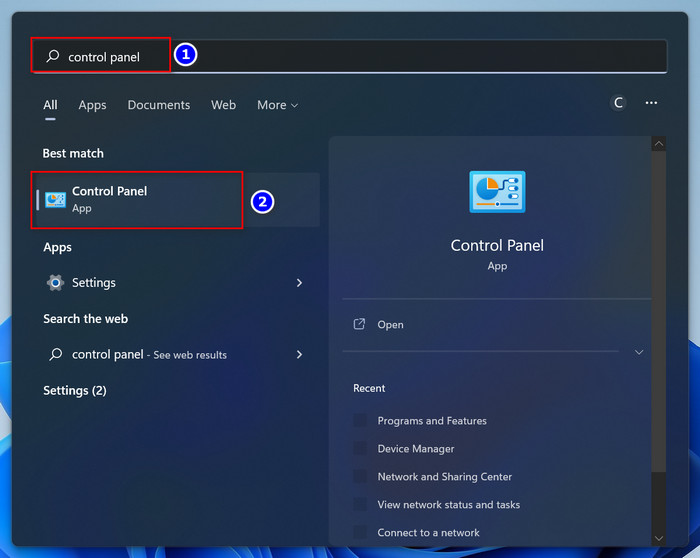Open Control Panel best match result
Viewport: 700px width, 558px height.
click(x=176, y=200)
